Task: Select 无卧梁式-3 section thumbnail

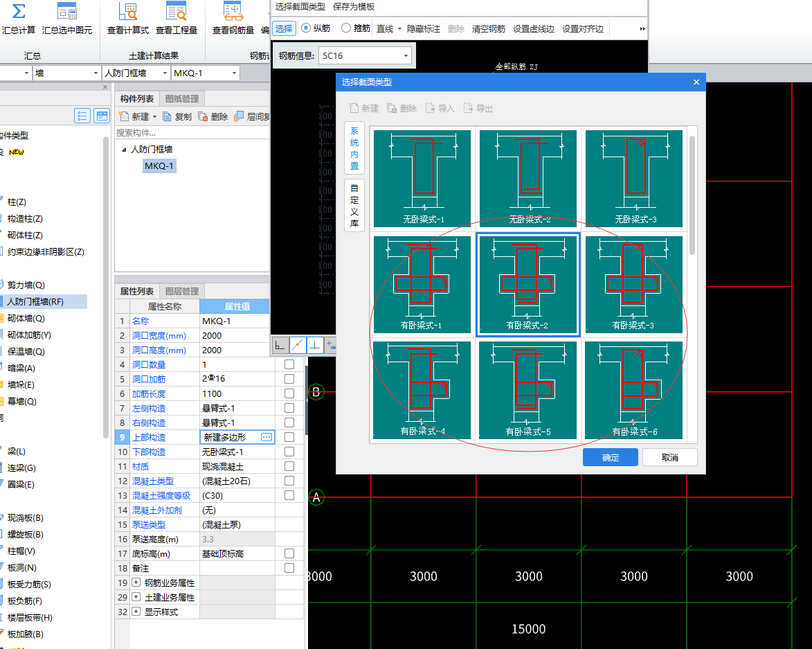Action: pos(634,178)
